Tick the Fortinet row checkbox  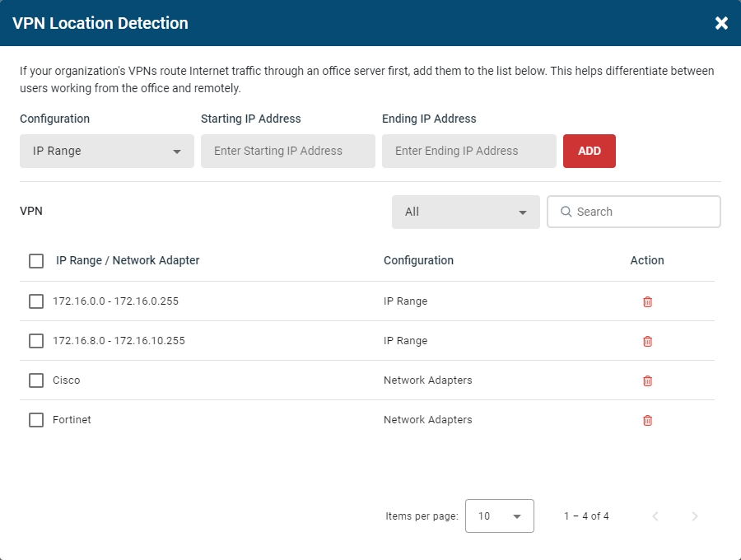(x=36, y=420)
